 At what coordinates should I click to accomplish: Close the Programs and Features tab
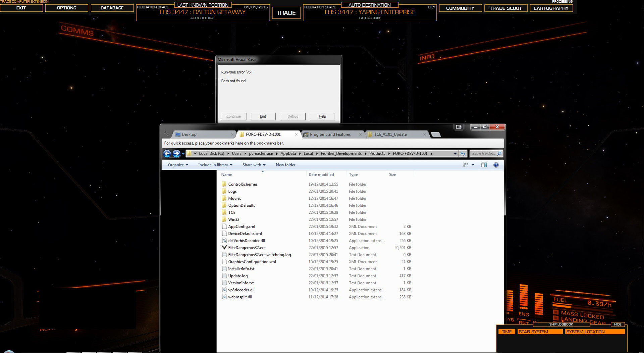(x=360, y=135)
